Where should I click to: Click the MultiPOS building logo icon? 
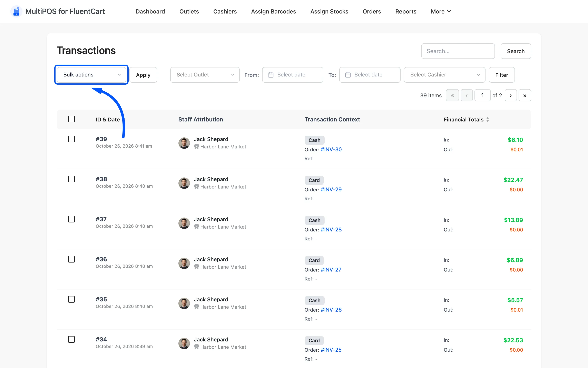16,11
